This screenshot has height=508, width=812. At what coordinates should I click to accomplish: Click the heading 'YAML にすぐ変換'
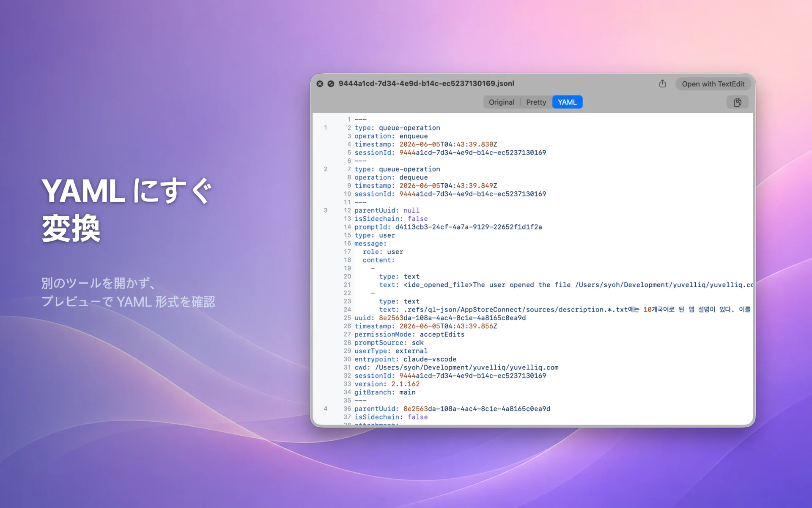coord(127,210)
